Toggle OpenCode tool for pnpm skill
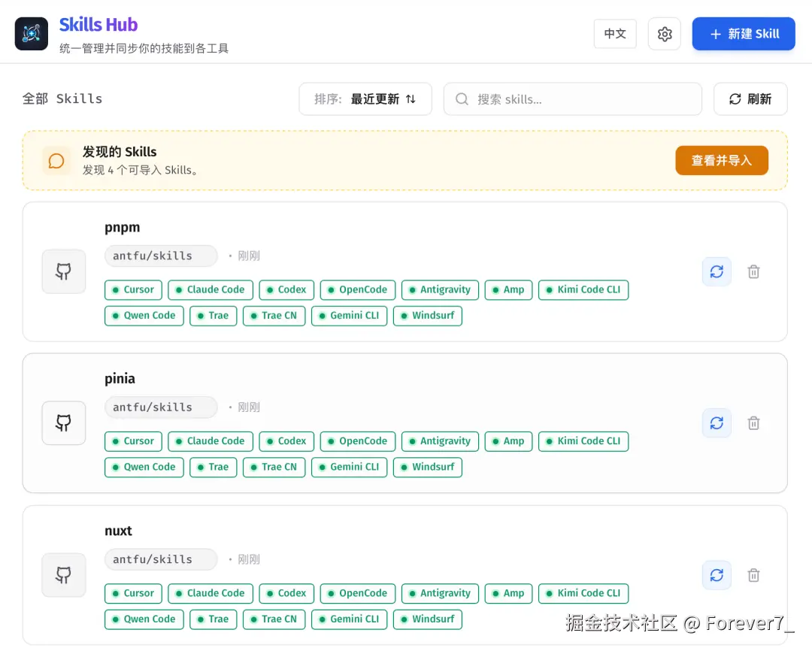This screenshot has height=651, width=812. click(358, 290)
